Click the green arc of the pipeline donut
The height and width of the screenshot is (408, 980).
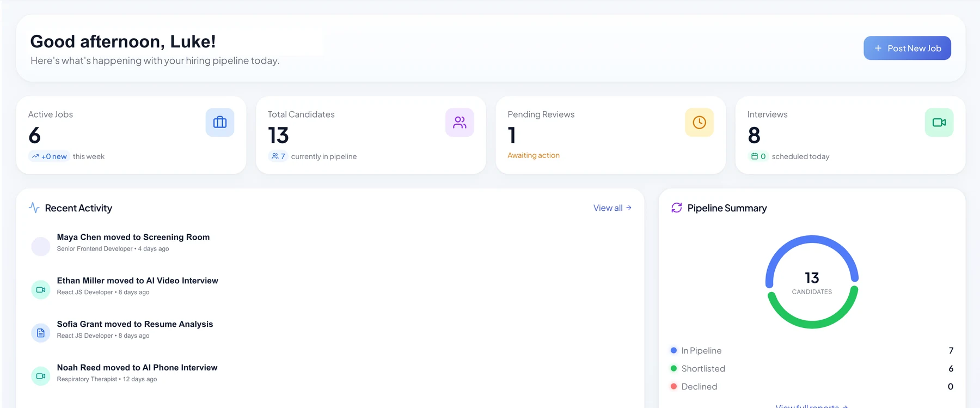(812, 324)
